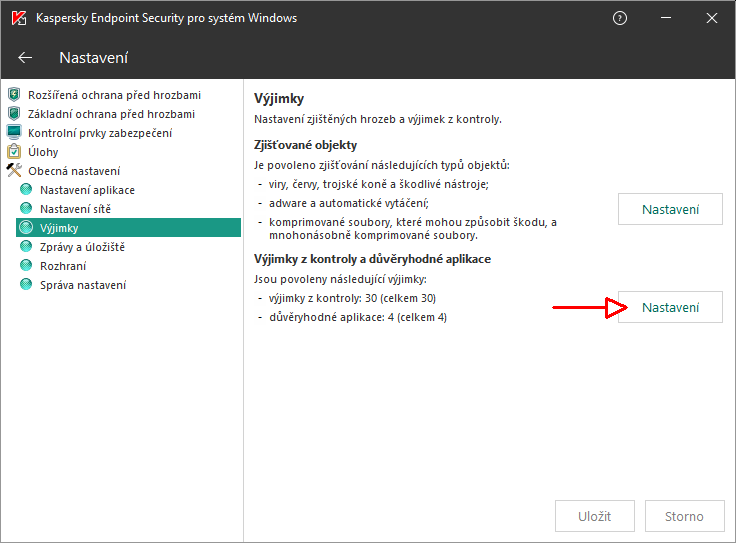
Task: Click text "výjimky z kontroly: 30 (celkem 30)"
Action: coord(353,298)
